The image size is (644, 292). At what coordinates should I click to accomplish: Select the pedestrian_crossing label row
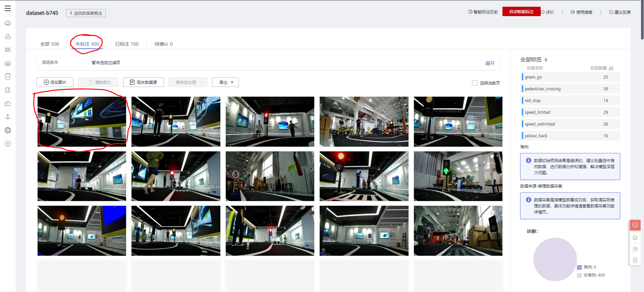(570, 89)
